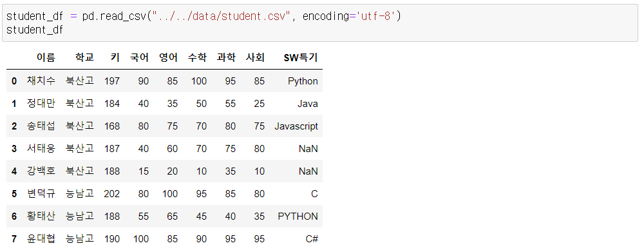Click the Javascript SW특기 value

pyautogui.click(x=296, y=126)
